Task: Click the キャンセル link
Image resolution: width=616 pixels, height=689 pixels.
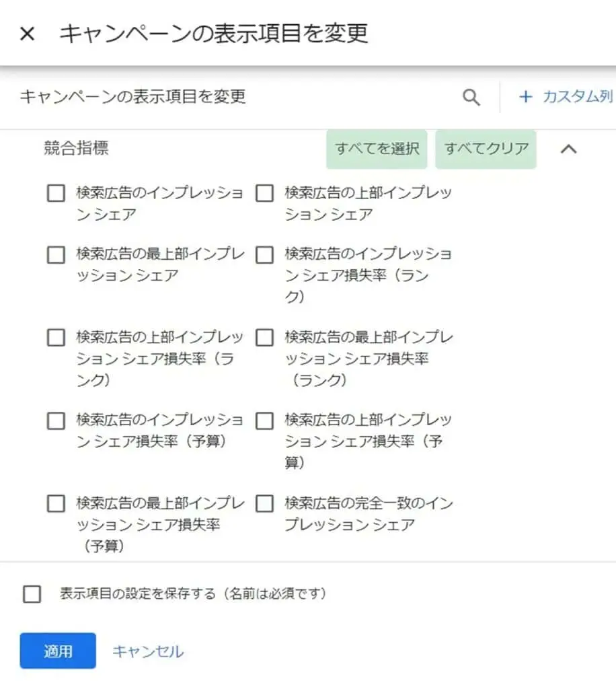Action: coord(147,651)
